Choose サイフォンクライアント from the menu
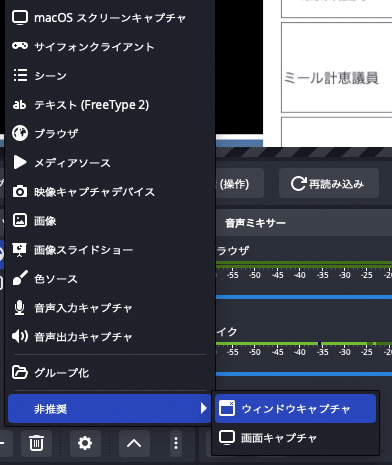Image resolution: width=392 pixels, height=465 pixels. [109, 47]
